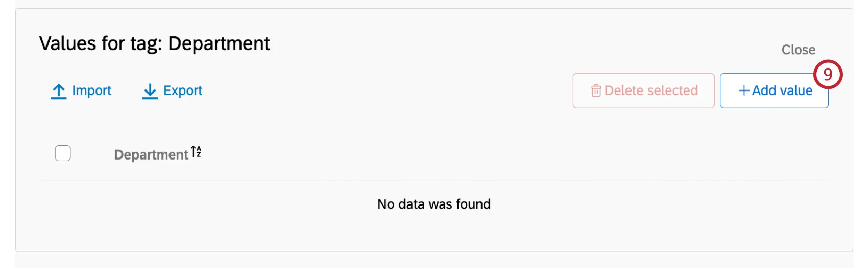The image size is (868, 273).
Task: Sort by the Department column header
Action: pyautogui.click(x=151, y=154)
